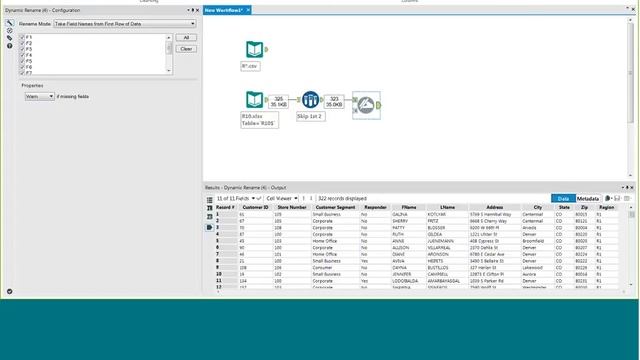Select the output anchor icon in Results sidebar
This screenshot has height=360, width=640.
point(209,227)
